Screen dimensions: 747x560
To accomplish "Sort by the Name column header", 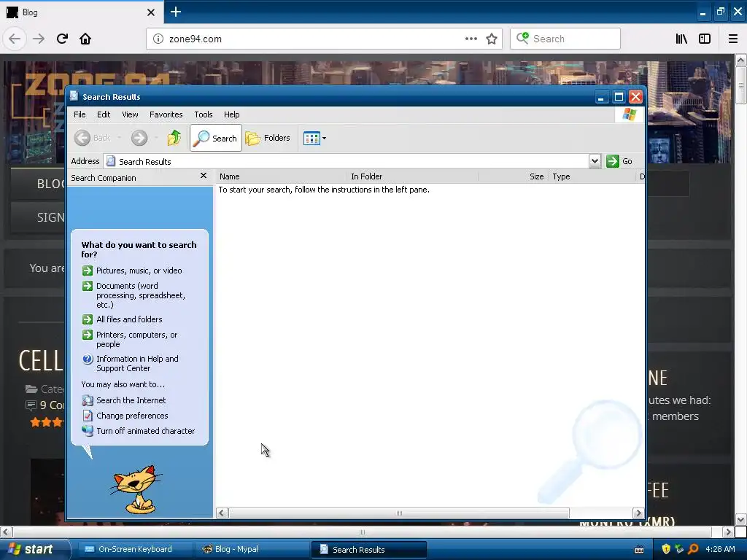I will [281, 176].
